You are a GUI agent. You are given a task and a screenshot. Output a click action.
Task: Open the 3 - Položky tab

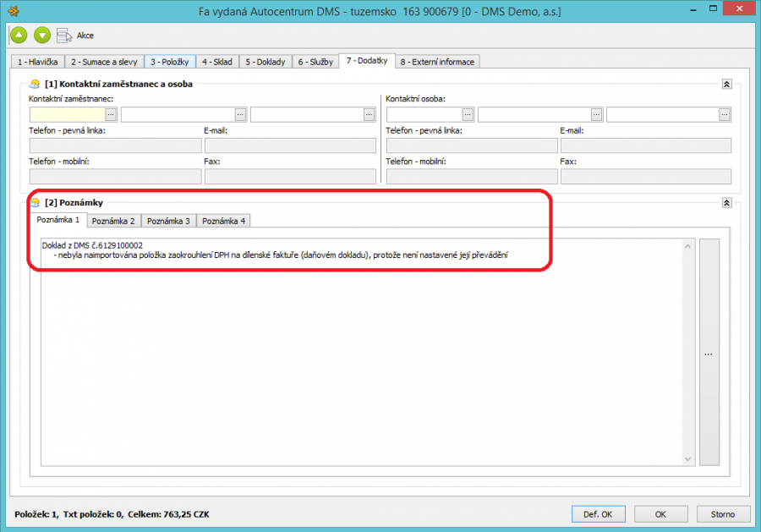(172, 62)
